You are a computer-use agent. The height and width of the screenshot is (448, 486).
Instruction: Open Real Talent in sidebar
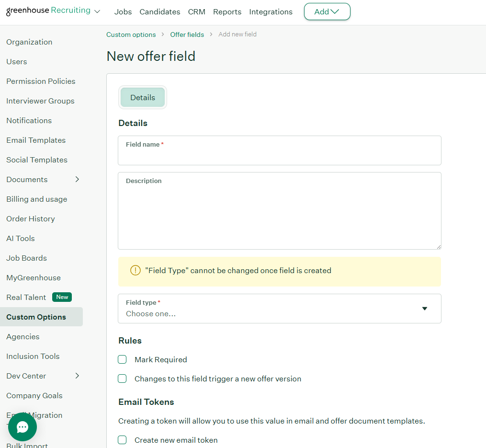click(26, 297)
